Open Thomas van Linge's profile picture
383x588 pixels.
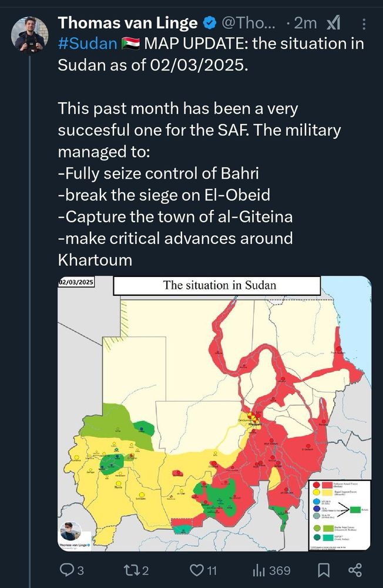(30, 35)
